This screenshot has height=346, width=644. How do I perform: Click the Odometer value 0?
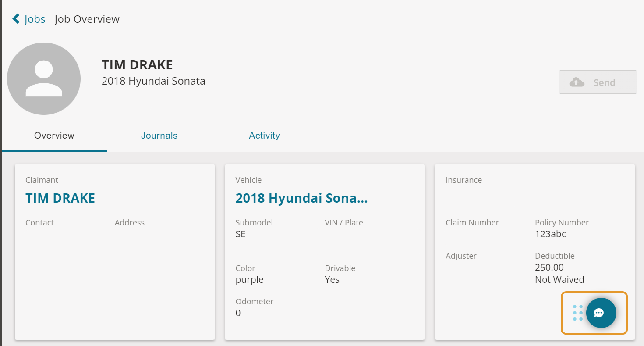pos(238,313)
